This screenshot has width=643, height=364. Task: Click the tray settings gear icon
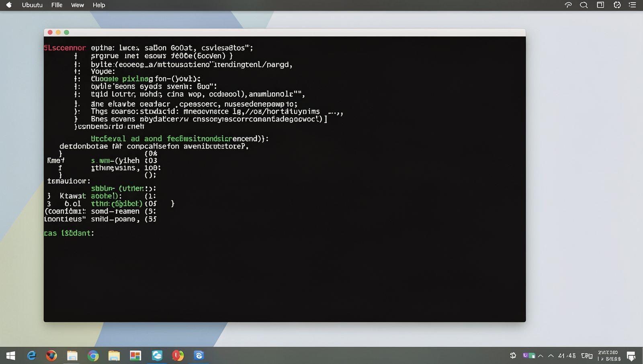pyautogui.click(x=513, y=356)
